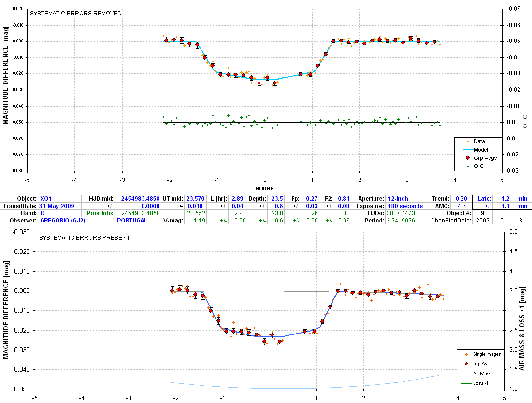Click the PORTUGAL cell

(x=132, y=220)
